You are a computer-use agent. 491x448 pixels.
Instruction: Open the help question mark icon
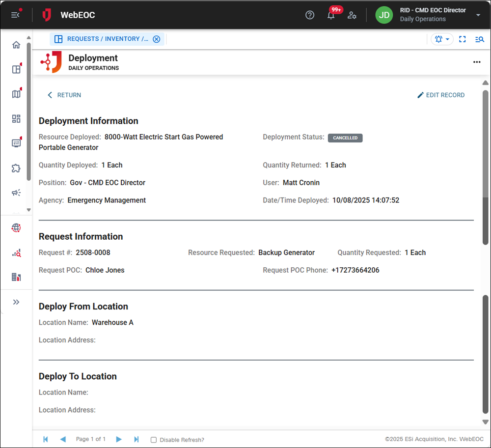tap(310, 15)
